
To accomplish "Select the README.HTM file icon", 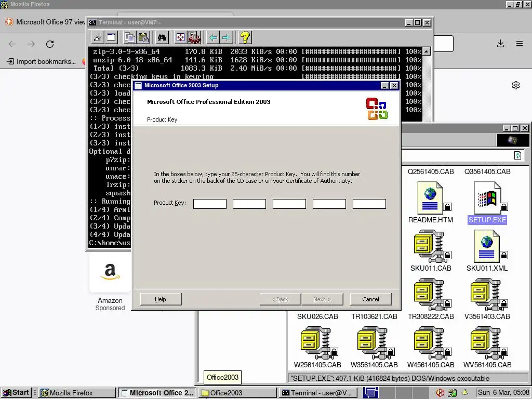I will pyautogui.click(x=431, y=198).
